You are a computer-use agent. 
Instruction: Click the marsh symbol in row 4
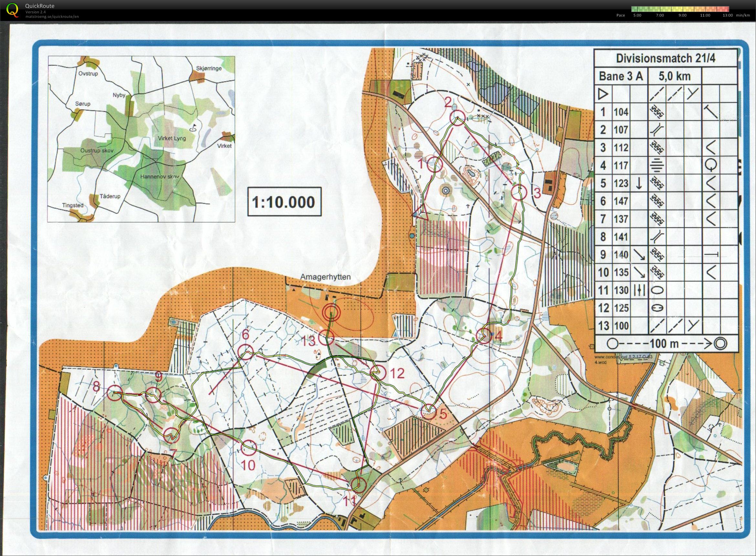pos(657,165)
